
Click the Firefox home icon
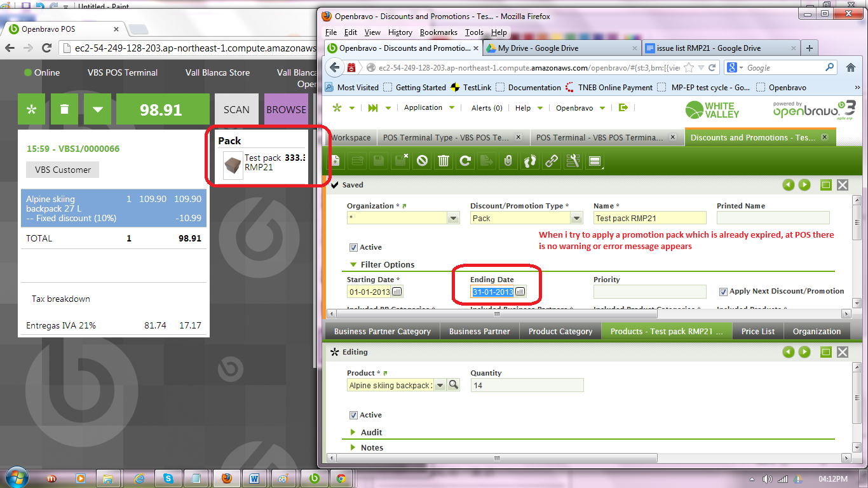(x=851, y=67)
